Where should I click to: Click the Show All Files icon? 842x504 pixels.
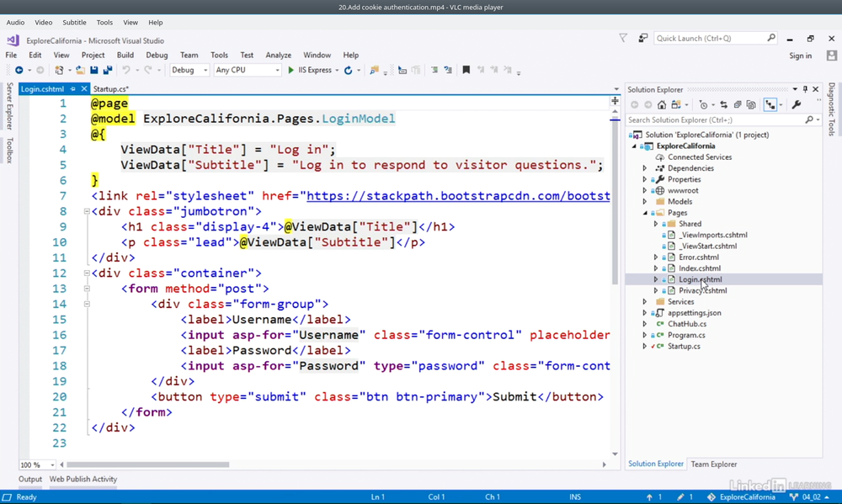751,104
